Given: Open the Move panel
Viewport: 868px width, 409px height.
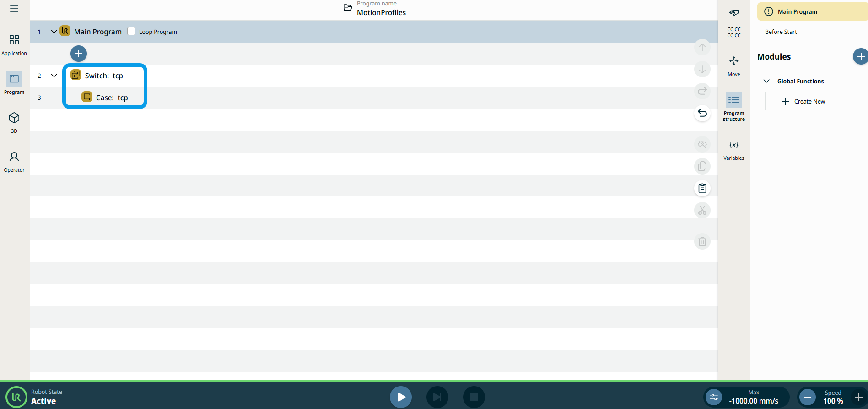Looking at the screenshot, I should (x=733, y=66).
